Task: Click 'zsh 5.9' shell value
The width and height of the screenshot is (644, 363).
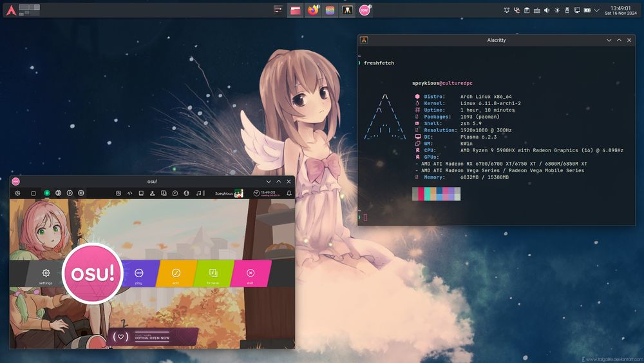Action: tap(471, 123)
